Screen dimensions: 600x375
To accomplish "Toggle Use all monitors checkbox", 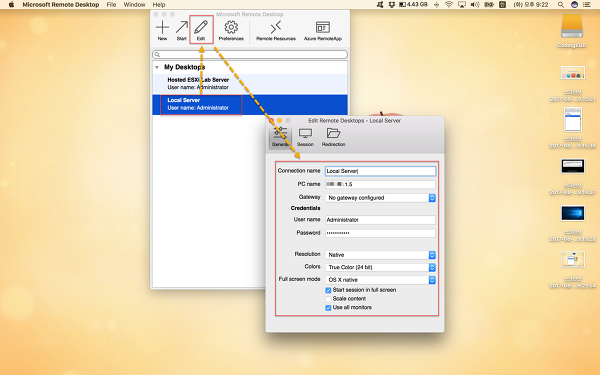I will point(328,308).
